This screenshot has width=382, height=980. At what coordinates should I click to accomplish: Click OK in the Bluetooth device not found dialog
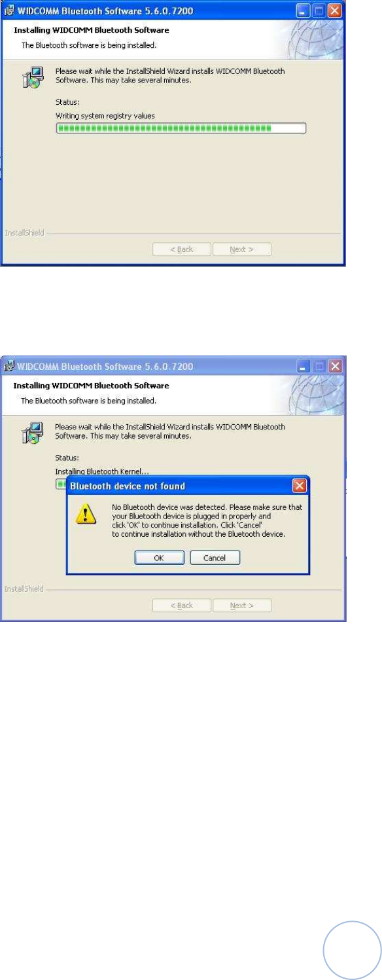coord(160,558)
